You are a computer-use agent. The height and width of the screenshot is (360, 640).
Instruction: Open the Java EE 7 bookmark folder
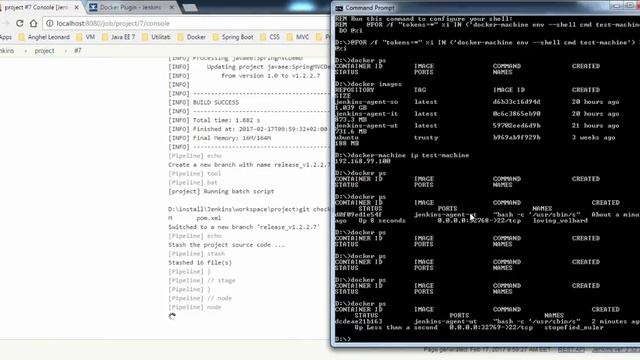tap(118, 37)
